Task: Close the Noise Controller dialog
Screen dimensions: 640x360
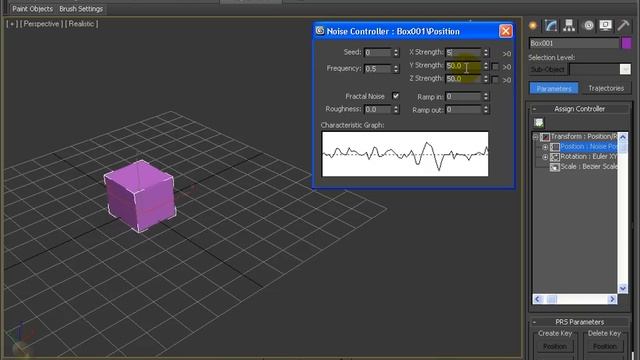Action: tap(505, 31)
